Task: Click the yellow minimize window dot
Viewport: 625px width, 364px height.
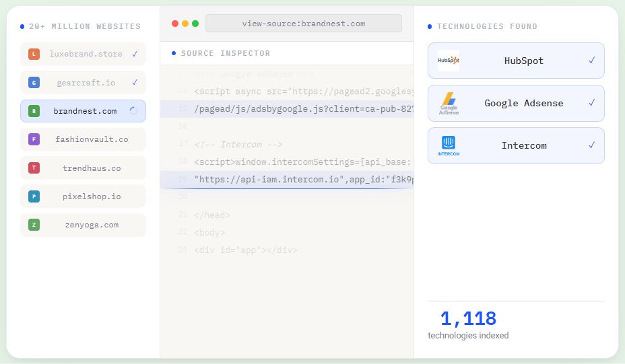Action: (185, 24)
